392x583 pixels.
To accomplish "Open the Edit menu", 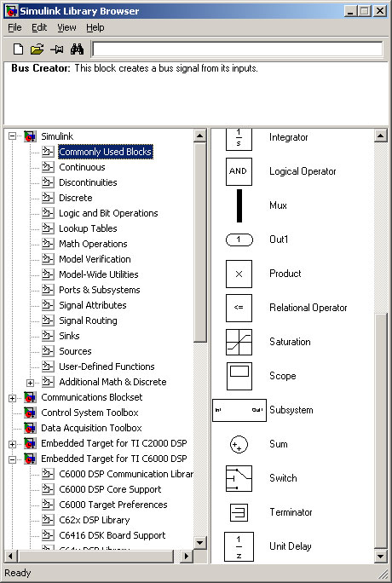I will (39, 27).
